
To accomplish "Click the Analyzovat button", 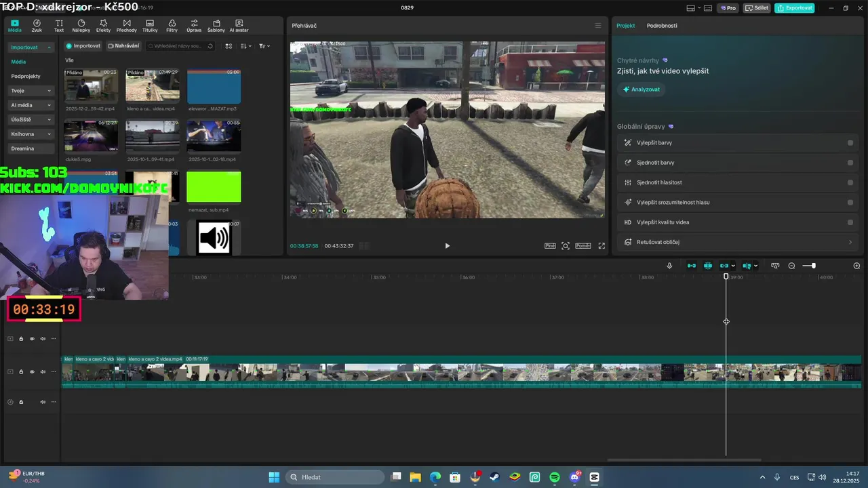I will (642, 89).
